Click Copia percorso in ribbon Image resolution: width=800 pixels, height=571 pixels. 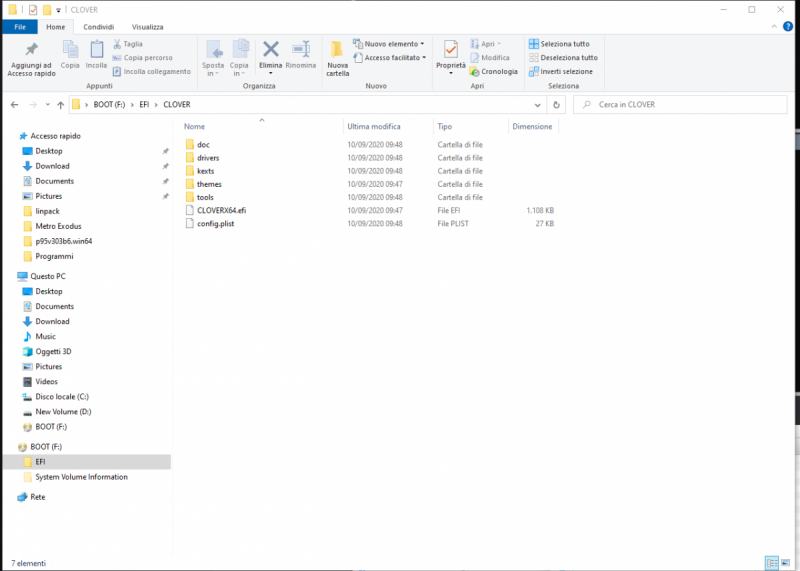tap(143, 58)
